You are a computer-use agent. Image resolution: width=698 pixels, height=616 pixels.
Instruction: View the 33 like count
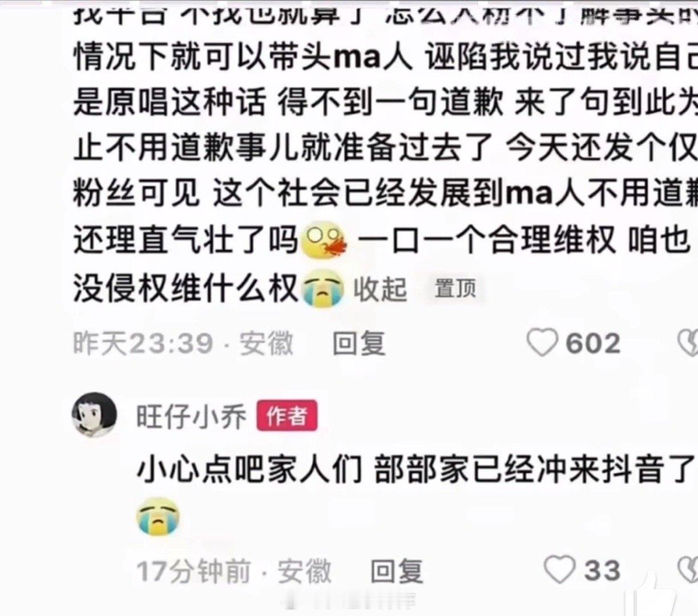coord(602,570)
